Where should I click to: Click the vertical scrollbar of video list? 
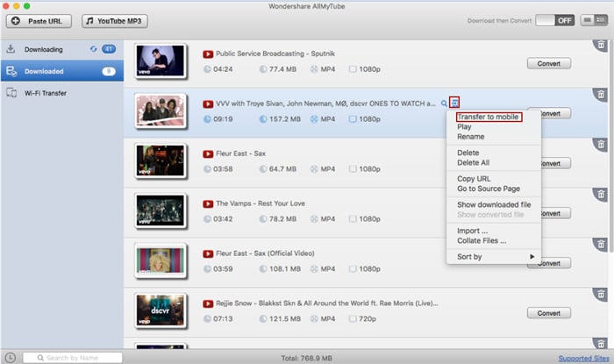tap(610, 146)
